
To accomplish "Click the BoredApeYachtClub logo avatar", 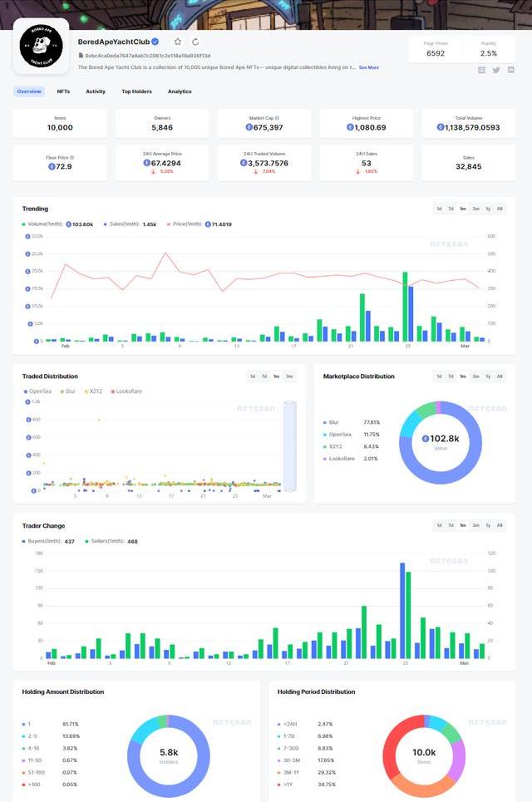I will (41, 46).
